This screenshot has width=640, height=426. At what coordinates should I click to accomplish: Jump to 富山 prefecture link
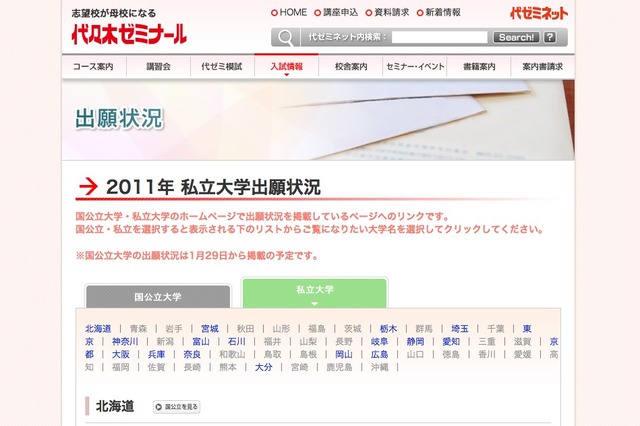pyautogui.click(x=201, y=342)
